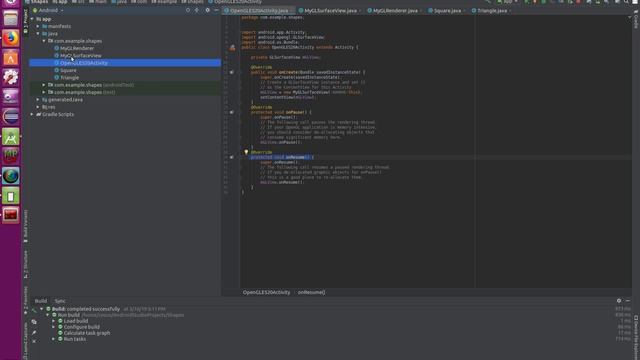Select OpenGLES20Activity in project tree
Image resolution: width=640 pixels, height=360 pixels.
(84, 63)
